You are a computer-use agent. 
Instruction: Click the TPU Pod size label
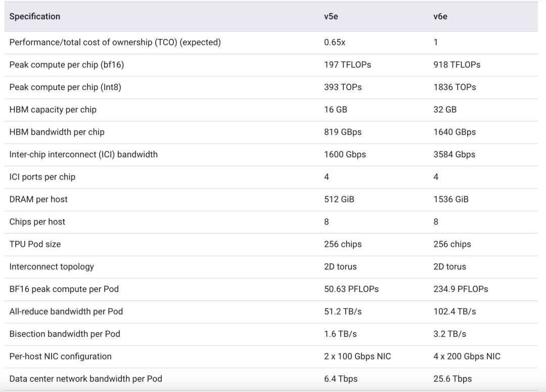(x=35, y=244)
